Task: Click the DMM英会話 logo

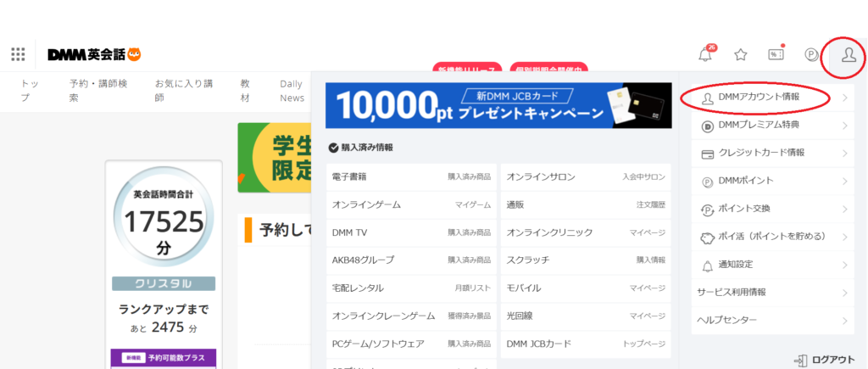Action: [x=93, y=55]
